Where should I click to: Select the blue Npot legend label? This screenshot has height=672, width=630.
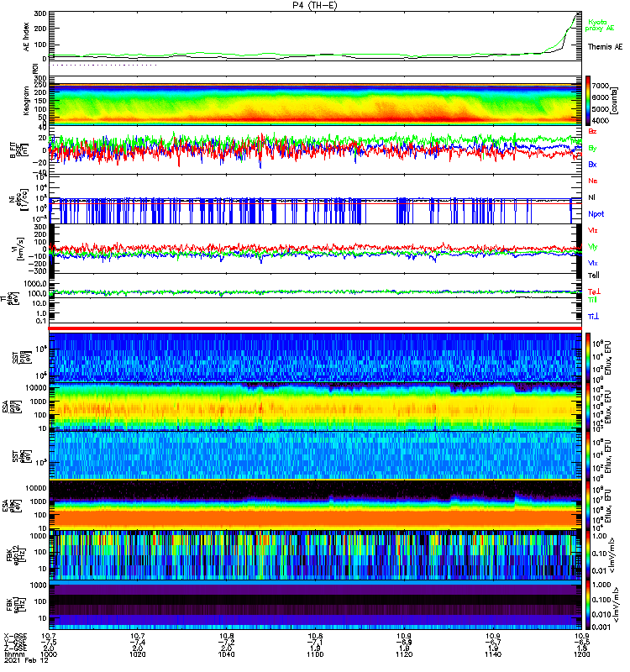click(x=596, y=214)
